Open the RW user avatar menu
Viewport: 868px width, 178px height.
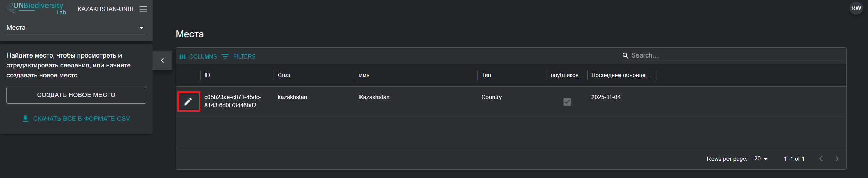tap(856, 8)
